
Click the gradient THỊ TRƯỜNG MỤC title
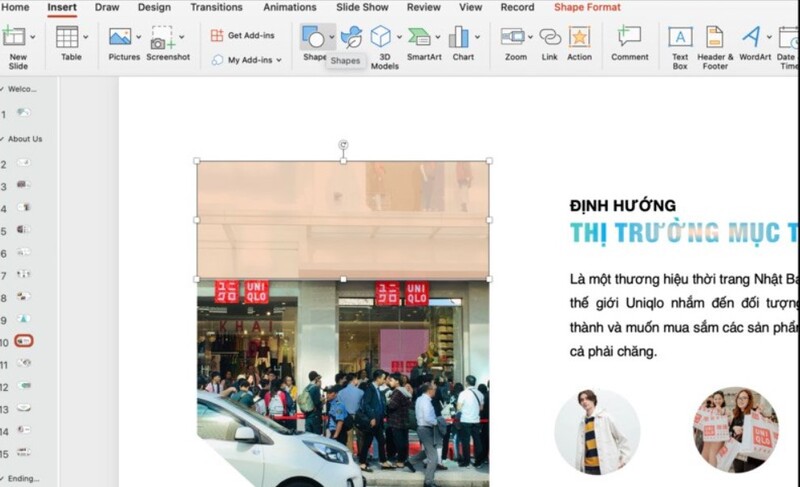[684, 233]
